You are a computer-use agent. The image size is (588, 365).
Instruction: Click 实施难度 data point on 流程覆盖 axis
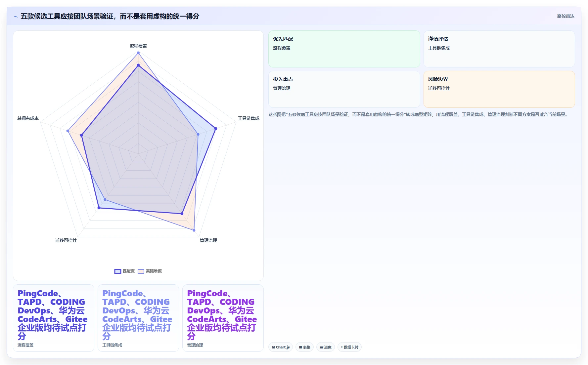[x=138, y=53]
